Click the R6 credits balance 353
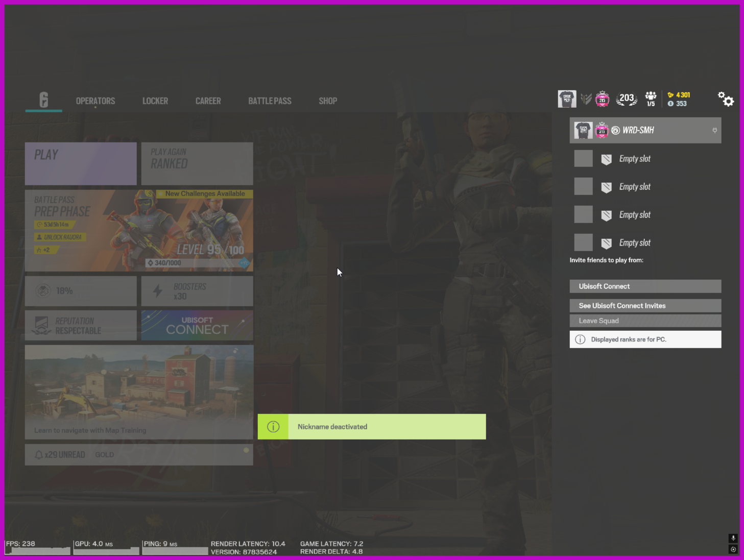The height and width of the screenshot is (560, 744). pyautogui.click(x=677, y=104)
